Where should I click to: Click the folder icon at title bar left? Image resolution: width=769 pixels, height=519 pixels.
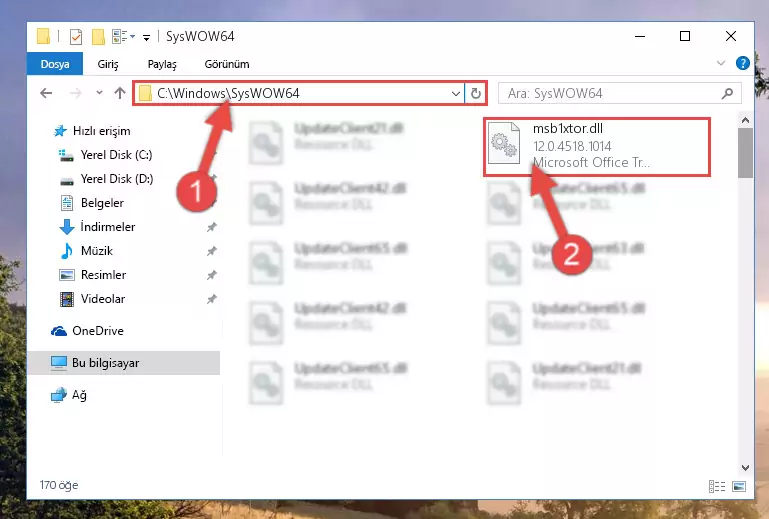point(43,36)
